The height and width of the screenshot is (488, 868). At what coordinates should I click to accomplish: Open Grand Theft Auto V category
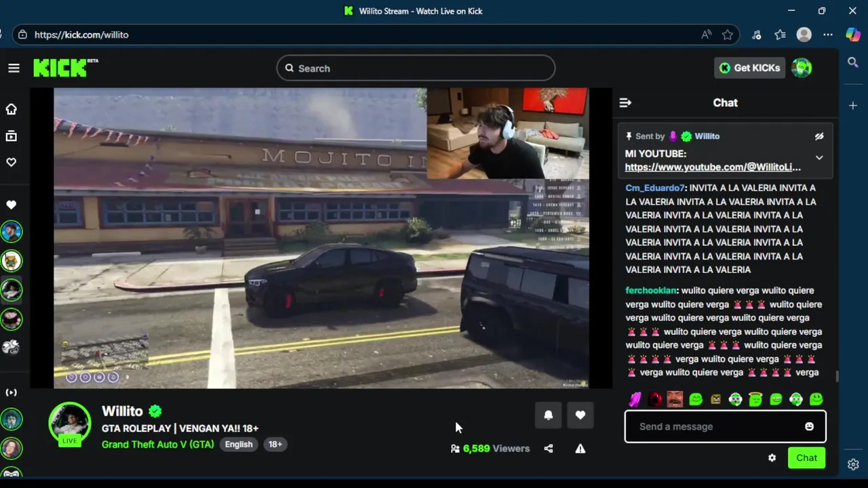[x=157, y=445]
